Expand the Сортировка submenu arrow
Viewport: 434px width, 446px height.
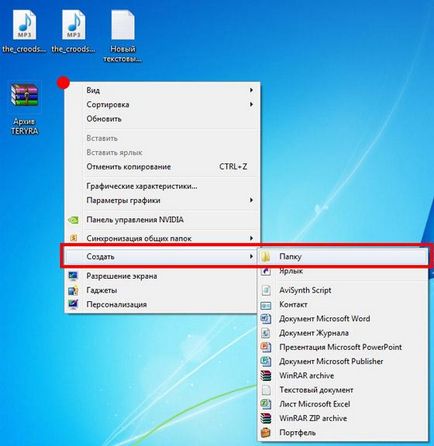coord(251,104)
